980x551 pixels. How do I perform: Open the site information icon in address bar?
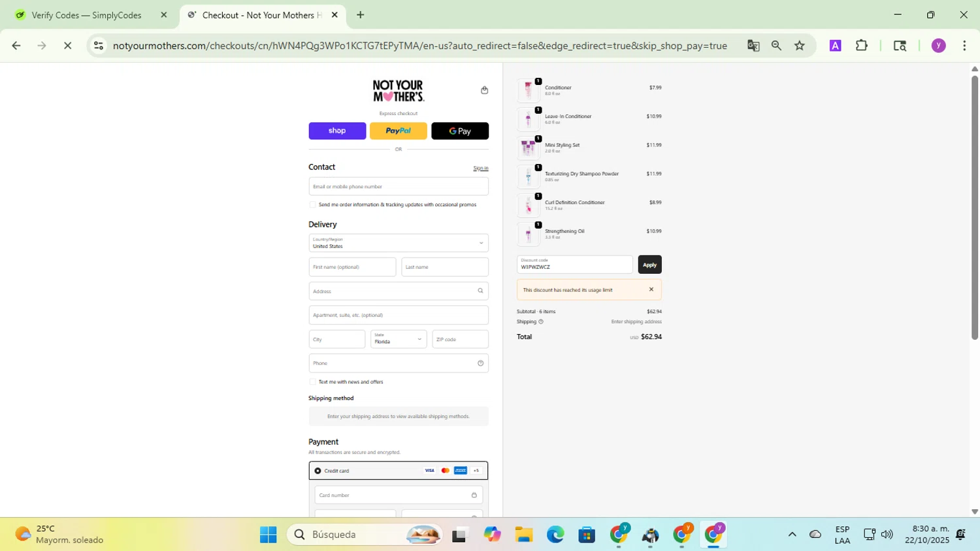(99, 46)
